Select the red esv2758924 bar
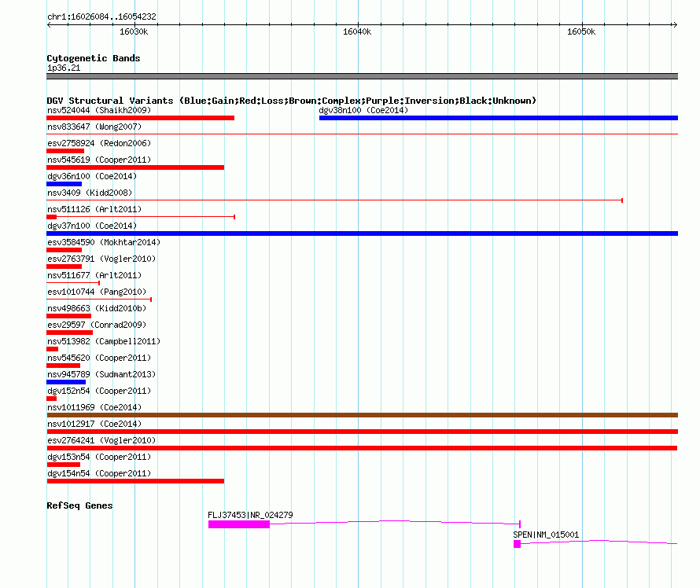Viewport: 700px width, 588px height. click(x=65, y=151)
